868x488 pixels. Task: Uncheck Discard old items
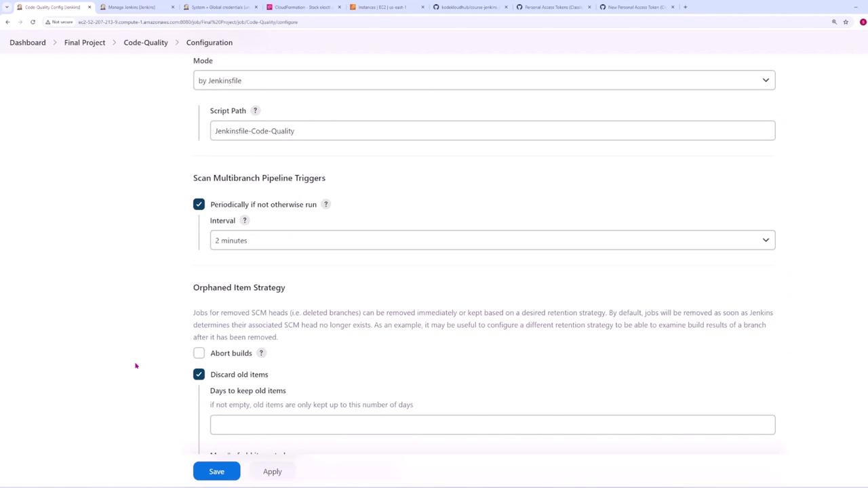pyautogui.click(x=199, y=374)
